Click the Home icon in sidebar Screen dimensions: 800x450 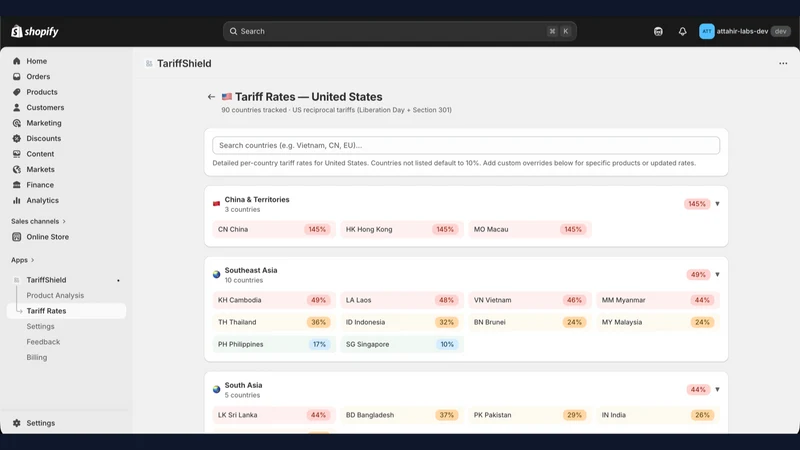click(x=17, y=61)
